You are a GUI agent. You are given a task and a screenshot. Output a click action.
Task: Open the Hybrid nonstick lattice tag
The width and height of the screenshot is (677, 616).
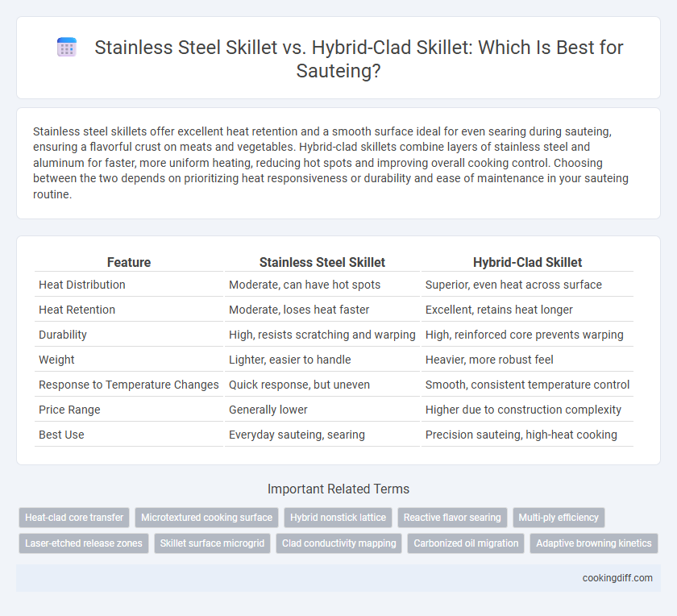338,518
